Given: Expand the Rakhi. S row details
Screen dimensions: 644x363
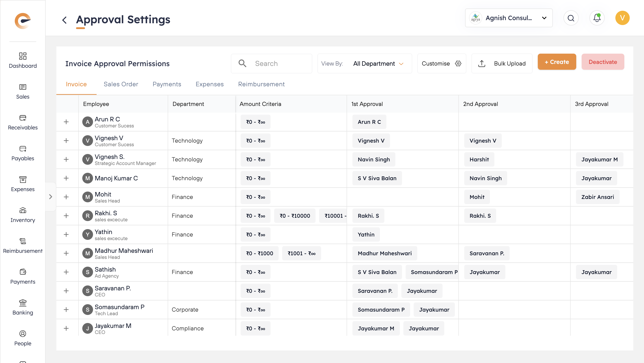Looking at the screenshot, I should (66, 216).
